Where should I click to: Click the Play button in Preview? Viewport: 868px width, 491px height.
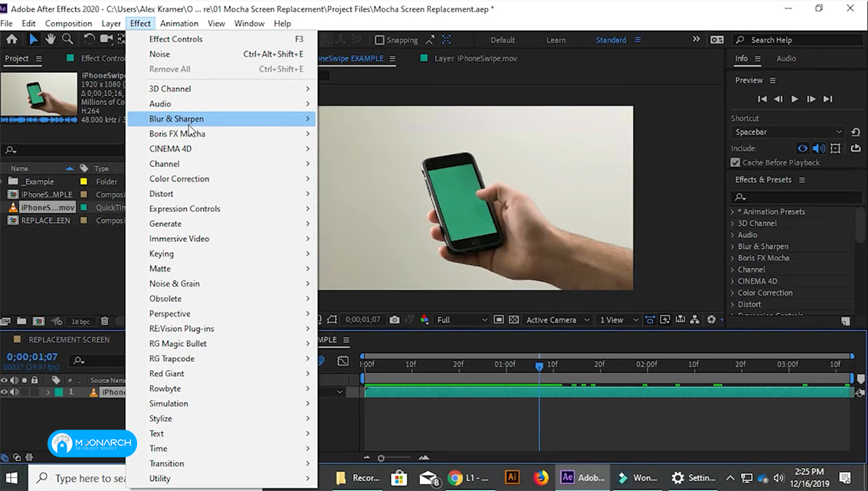click(794, 99)
